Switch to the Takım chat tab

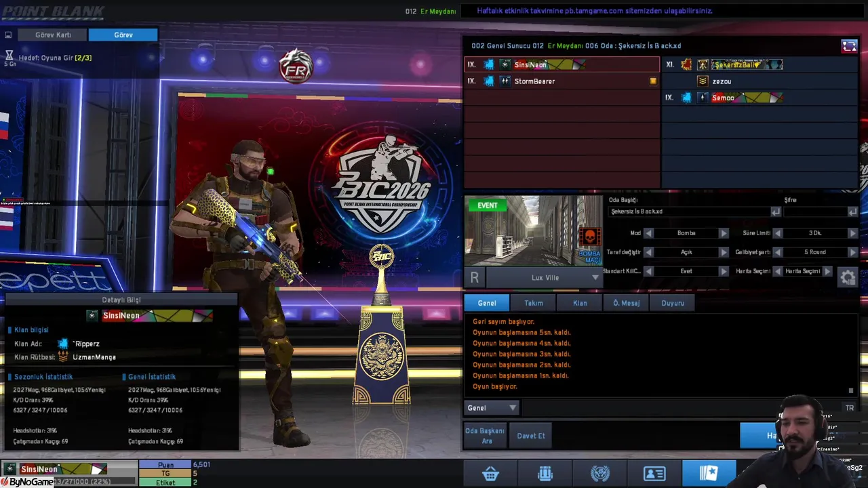534,303
